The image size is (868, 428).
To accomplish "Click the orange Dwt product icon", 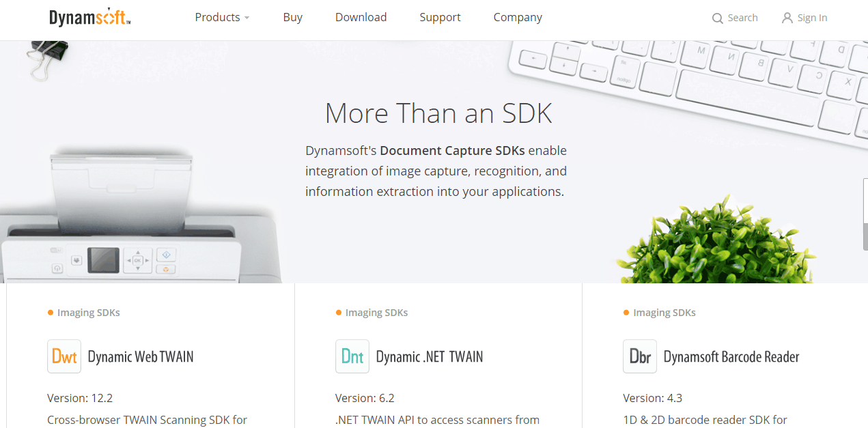I will [64, 356].
